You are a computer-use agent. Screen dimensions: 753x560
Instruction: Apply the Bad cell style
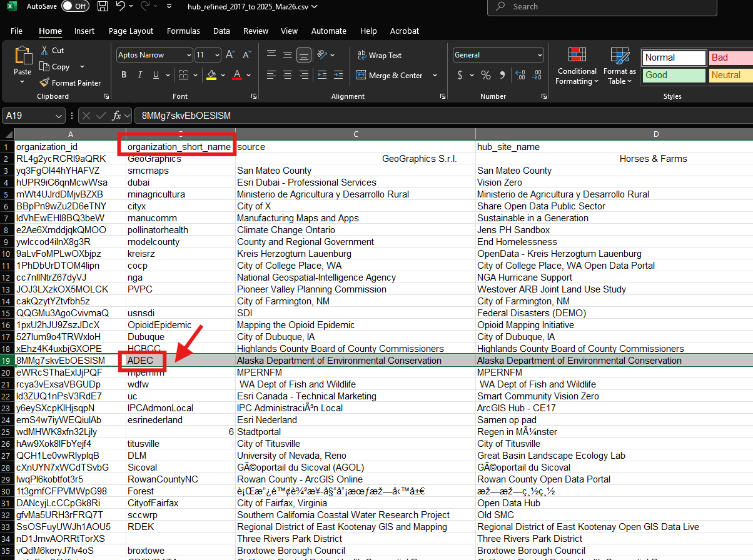coord(730,57)
